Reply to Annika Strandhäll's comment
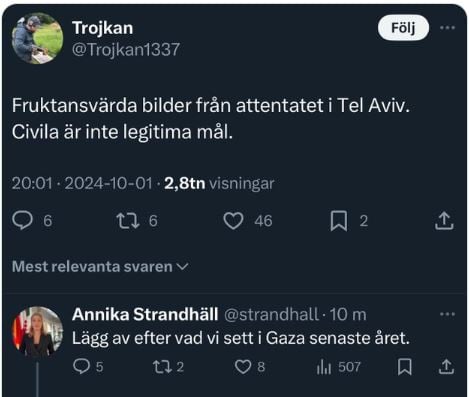The width and height of the screenshot is (469, 397). coord(82,367)
